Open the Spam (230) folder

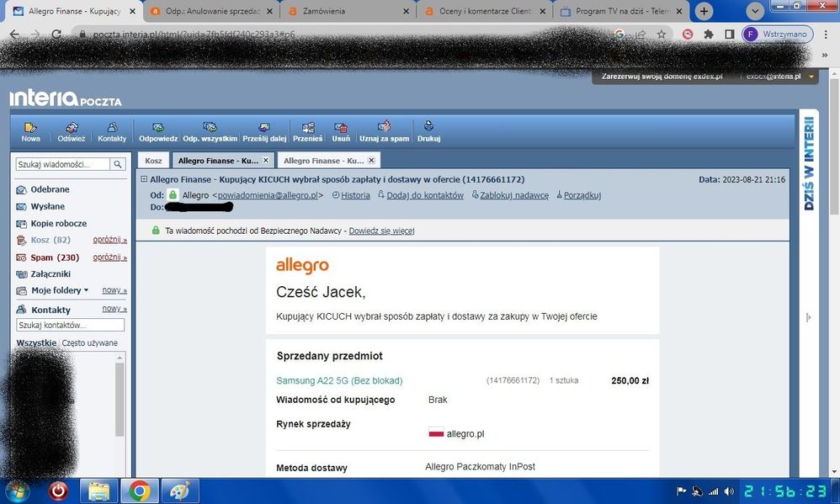pos(55,257)
